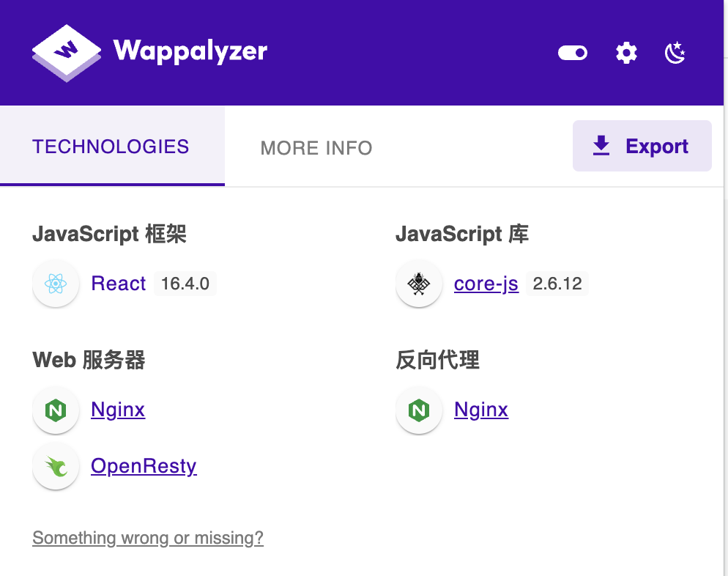
Task: Click the JavaScript 框架 category heading
Action: point(109,234)
